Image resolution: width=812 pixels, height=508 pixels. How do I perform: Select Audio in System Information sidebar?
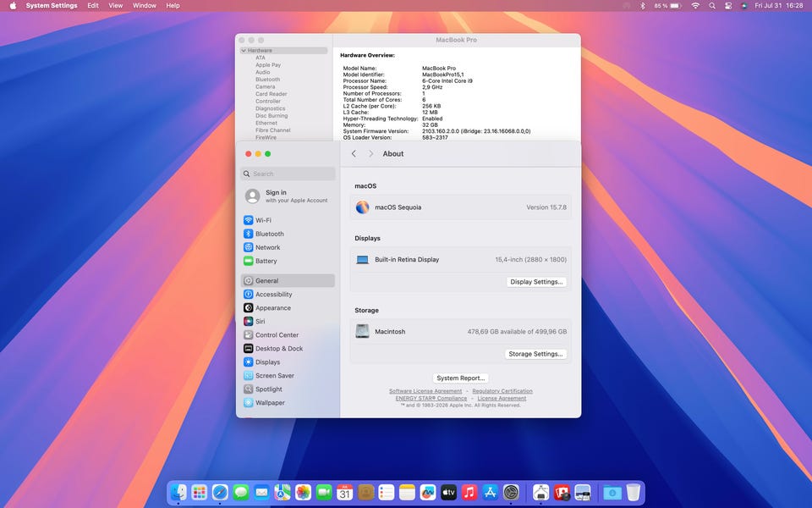[262, 72]
